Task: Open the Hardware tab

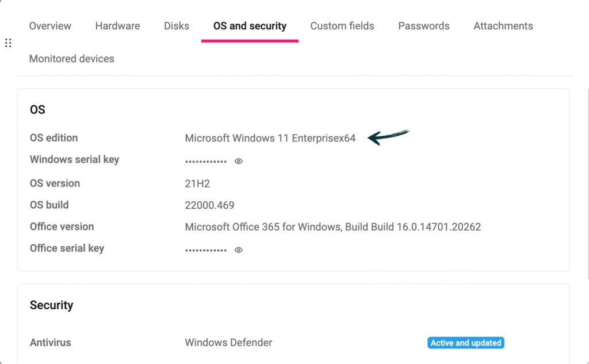Action: coord(117,26)
